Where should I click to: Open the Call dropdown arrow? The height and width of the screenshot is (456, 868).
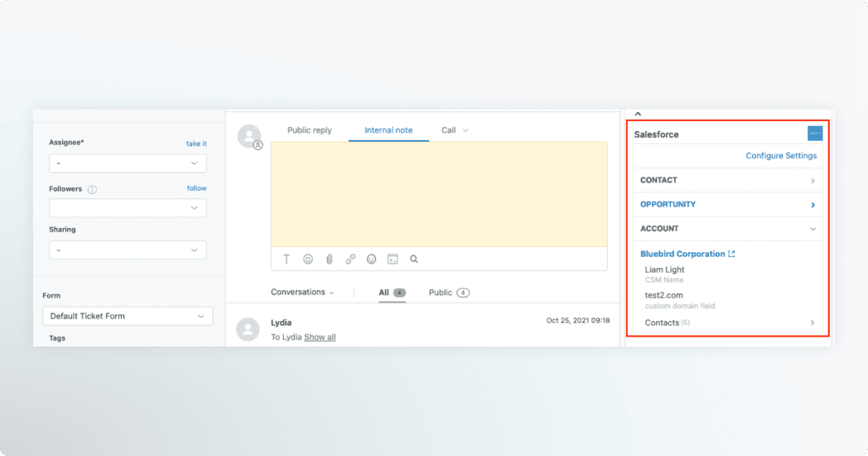(x=465, y=131)
